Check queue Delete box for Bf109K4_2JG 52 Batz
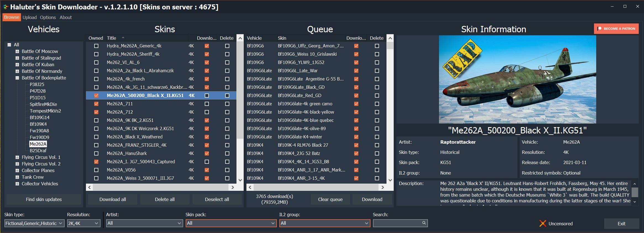Viewport: 644px width, 233px height. 377,153
